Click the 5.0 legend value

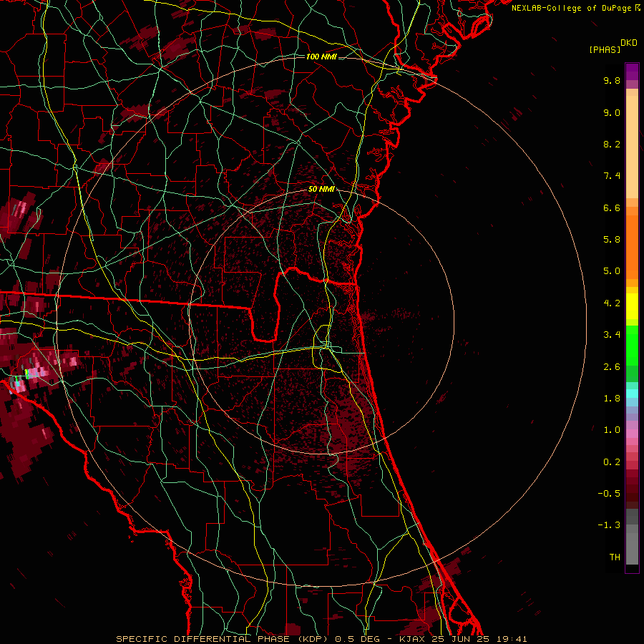pos(612,271)
